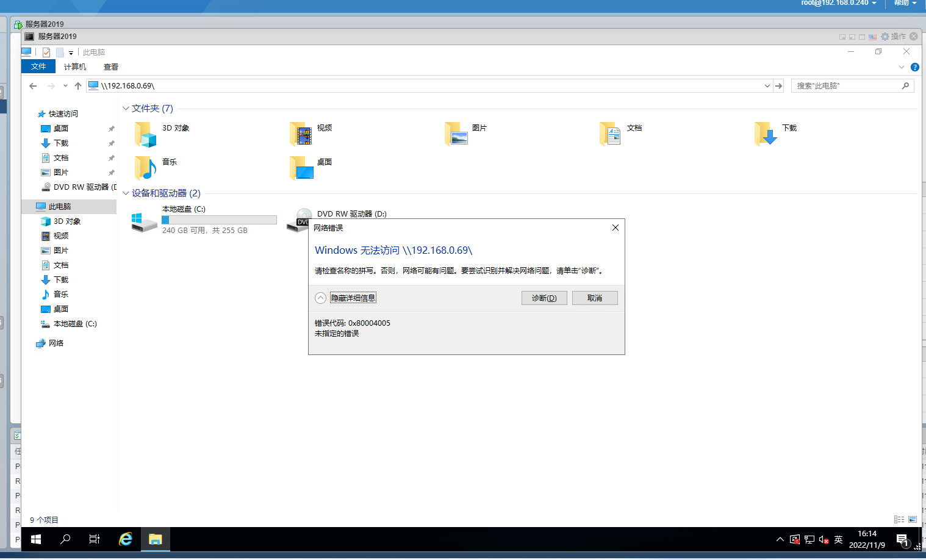926x560 pixels.
Task: Launch Internet Explorer from the taskbar
Action: pos(126,539)
